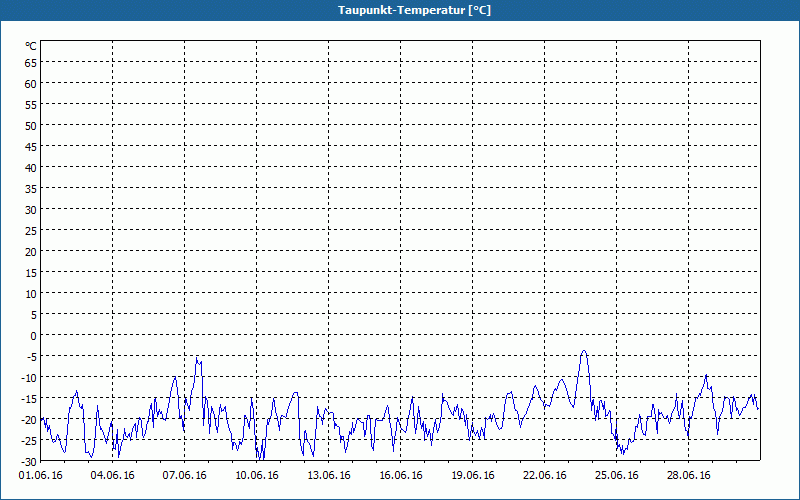Click the 0 degree y-axis label
800x500 pixels.
tap(34, 335)
